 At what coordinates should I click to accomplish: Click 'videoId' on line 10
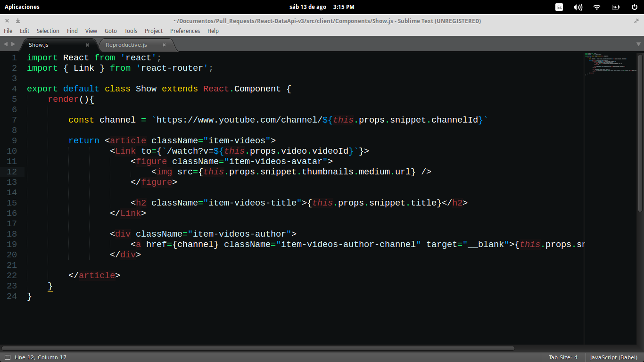[330, 151]
